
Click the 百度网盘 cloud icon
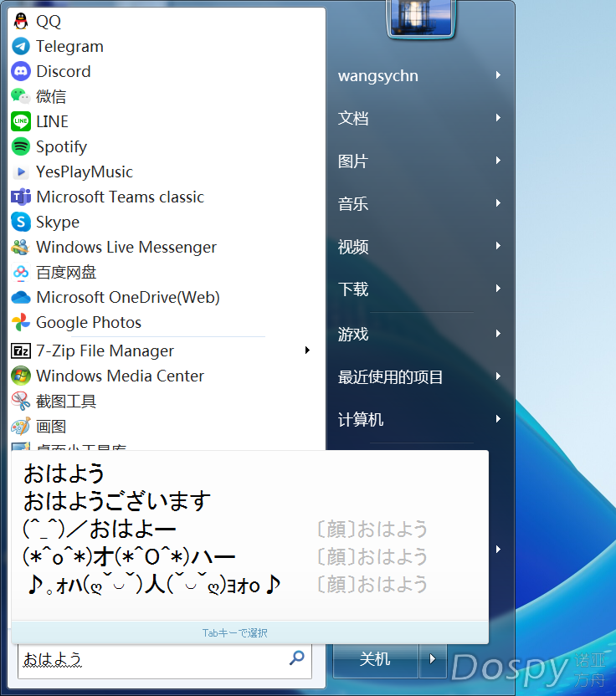(21, 272)
